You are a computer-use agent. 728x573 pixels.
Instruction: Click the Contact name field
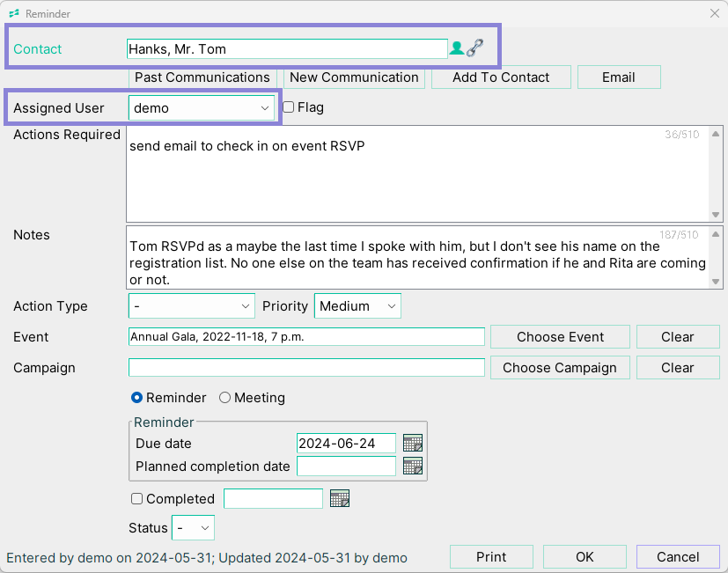(x=287, y=48)
